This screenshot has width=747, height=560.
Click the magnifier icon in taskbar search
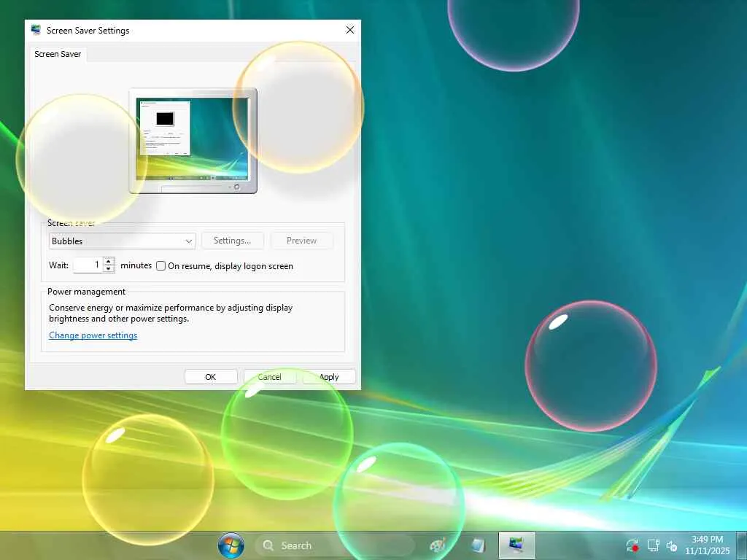268,545
